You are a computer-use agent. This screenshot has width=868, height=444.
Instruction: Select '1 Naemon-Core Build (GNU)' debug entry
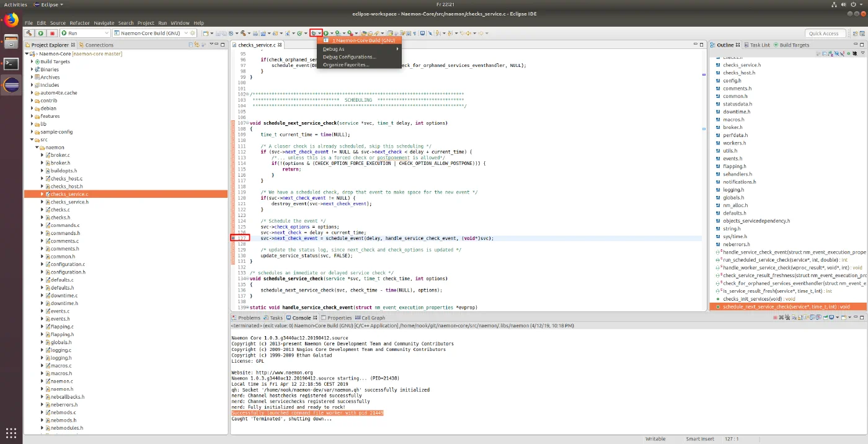coord(359,40)
